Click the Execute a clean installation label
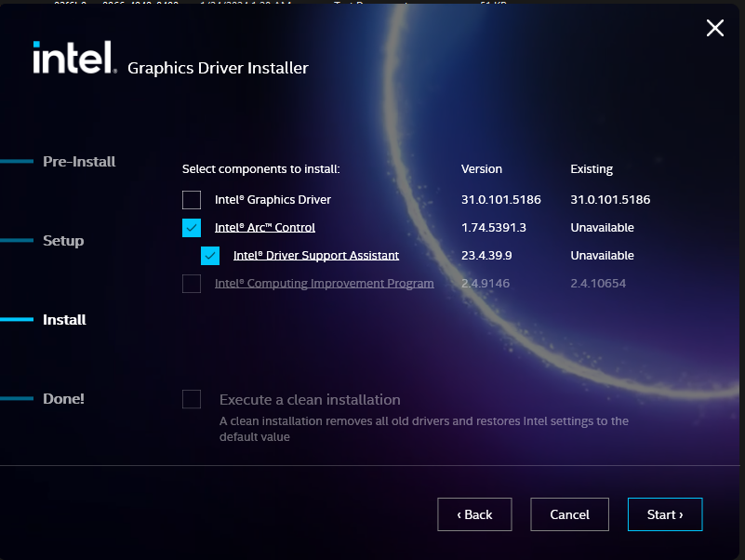The width and height of the screenshot is (745, 560). coord(310,400)
